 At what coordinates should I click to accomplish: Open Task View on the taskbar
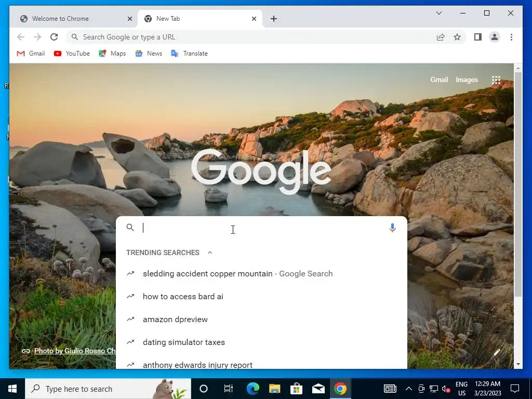pyautogui.click(x=229, y=389)
